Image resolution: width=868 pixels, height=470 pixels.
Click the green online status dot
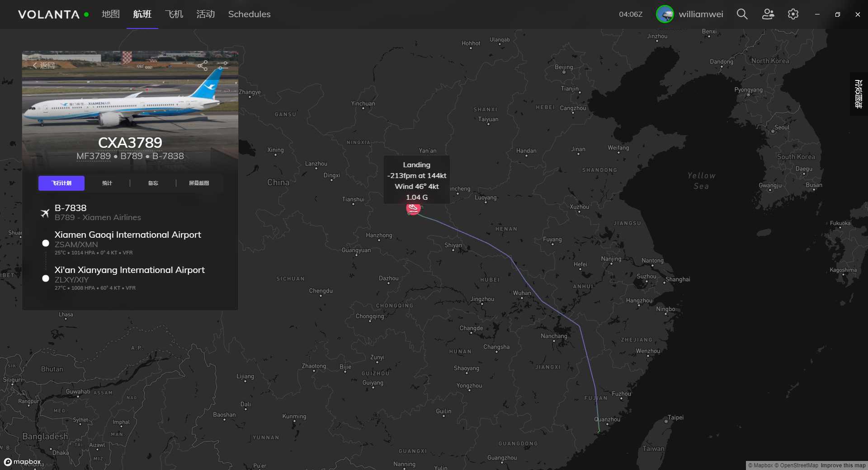coord(86,14)
